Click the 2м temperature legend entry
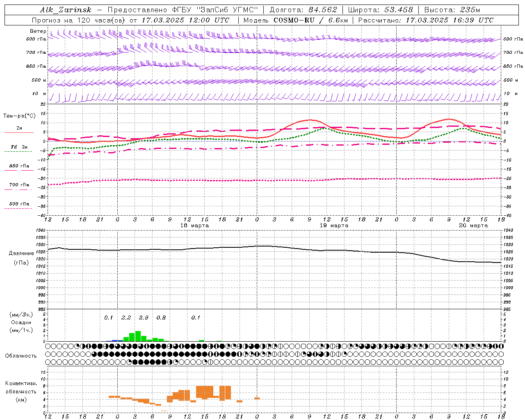 pyautogui.click(x=19, y=128)
